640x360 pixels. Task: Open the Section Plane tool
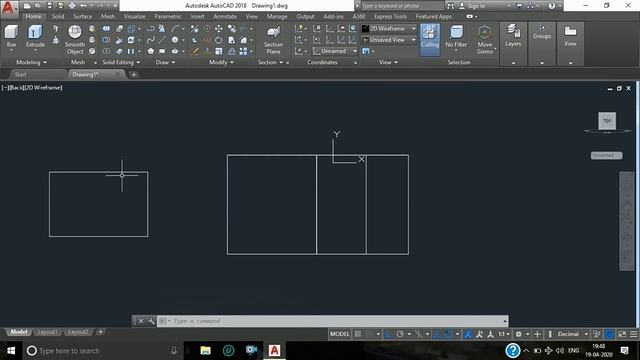273,40
